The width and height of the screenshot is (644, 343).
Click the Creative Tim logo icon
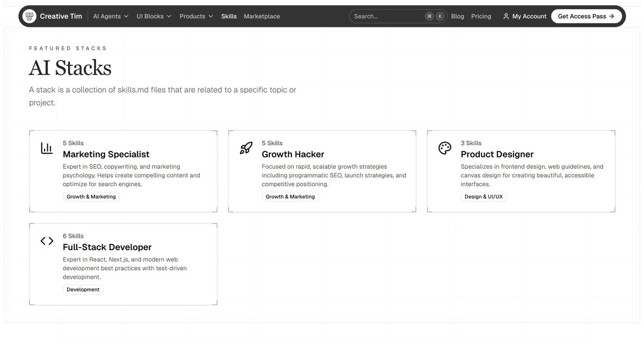[x=30, y=16]
